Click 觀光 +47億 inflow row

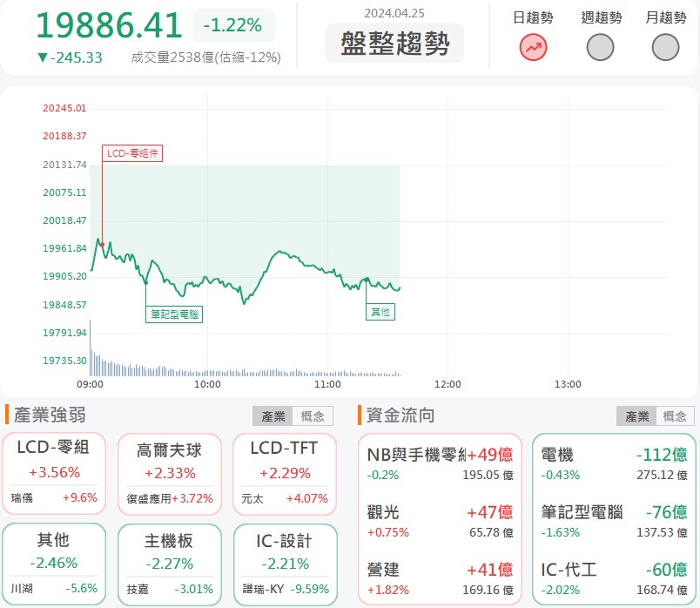coord(440,522)
